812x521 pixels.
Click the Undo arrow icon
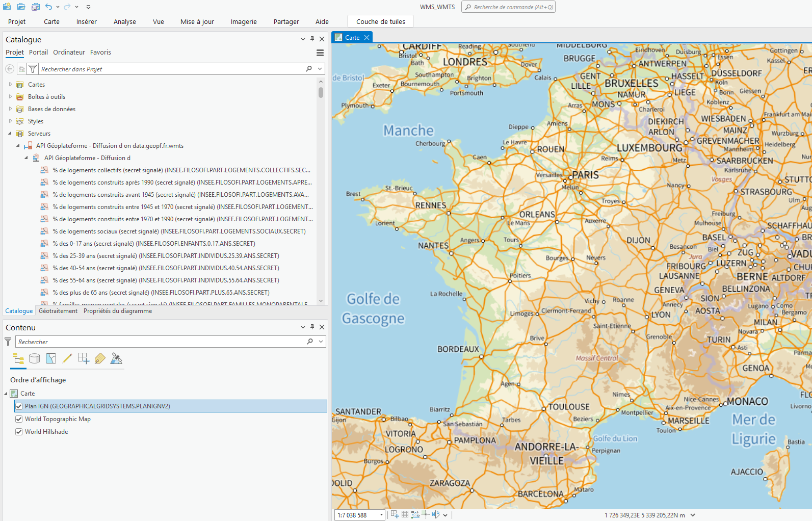pyautogui.click(x=48, y=7)
